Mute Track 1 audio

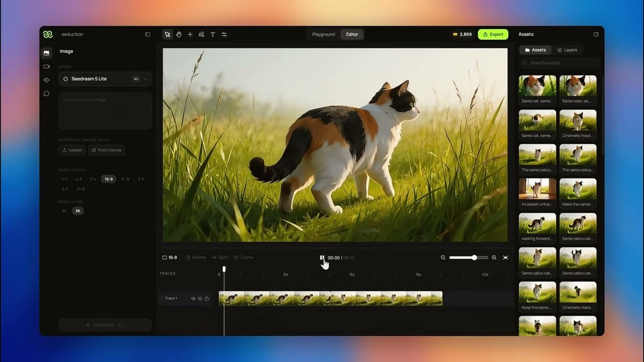(200, 298)
